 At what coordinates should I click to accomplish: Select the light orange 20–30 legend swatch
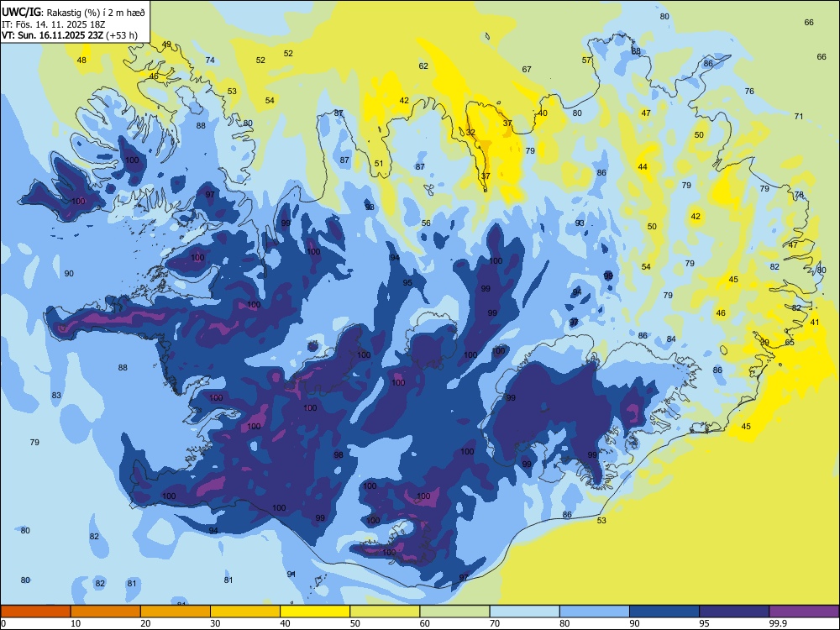coord(176,612)
